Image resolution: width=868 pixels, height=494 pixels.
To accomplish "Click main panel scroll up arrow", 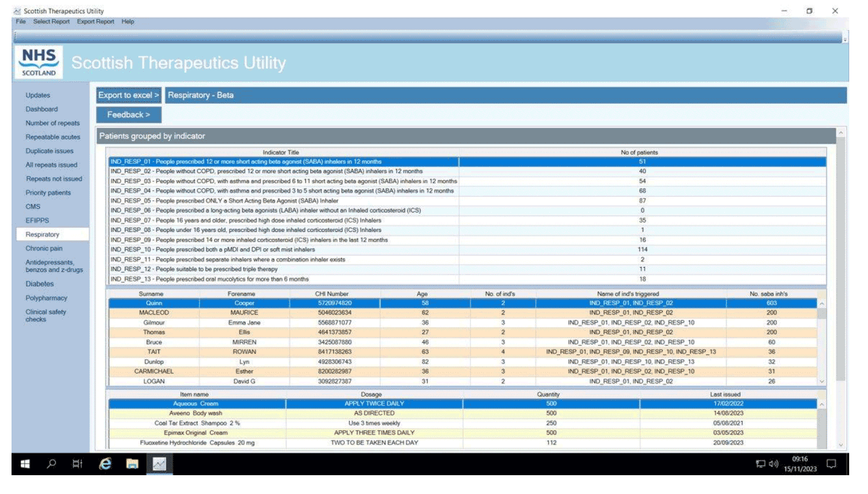I will click(x=841, y=132).
